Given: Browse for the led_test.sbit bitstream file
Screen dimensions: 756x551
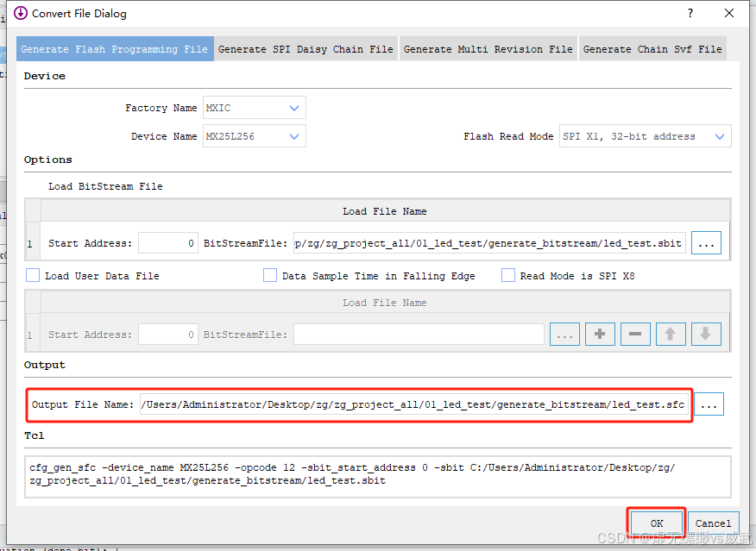Looking at the screenshot, I should pos(706,243).
